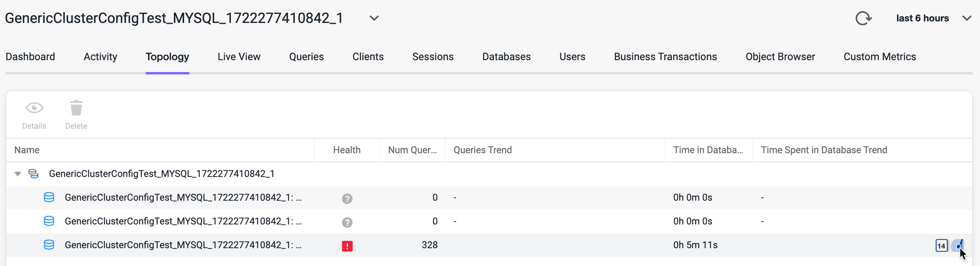Click the 14 value marker in trend column
The width and height of the screenshot is (980, 266).
(x=942, y=245)
